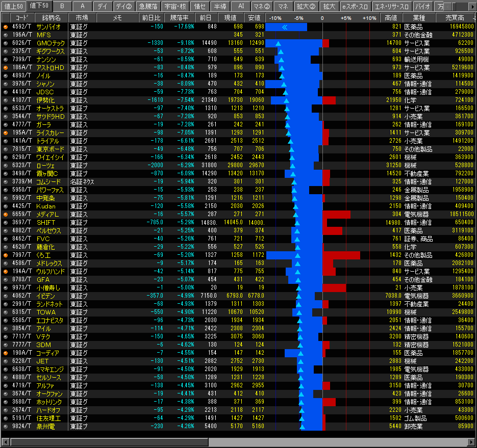The image size is (477, 448).
Task: Click the orange dot next to ライスカレー
Action: pyautogui.click(x=6, y=133)
